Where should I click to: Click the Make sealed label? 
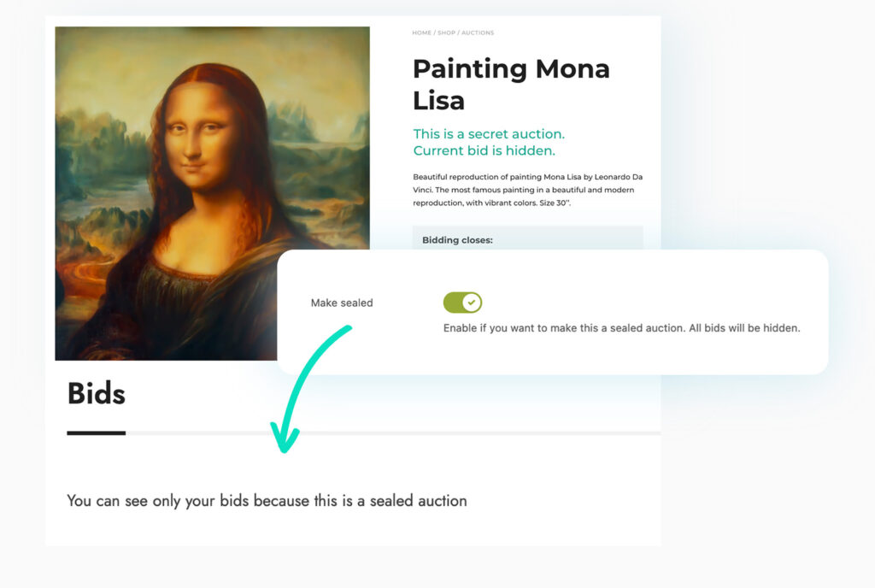click(342, 303)
